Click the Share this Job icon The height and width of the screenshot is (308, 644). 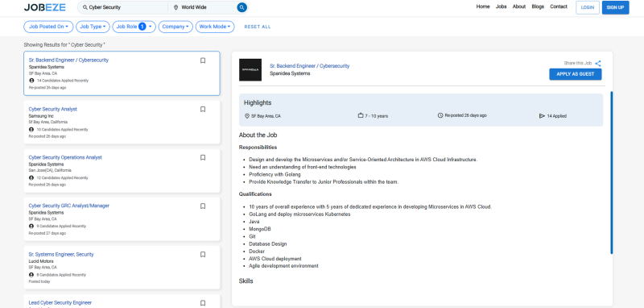(598, 64)
